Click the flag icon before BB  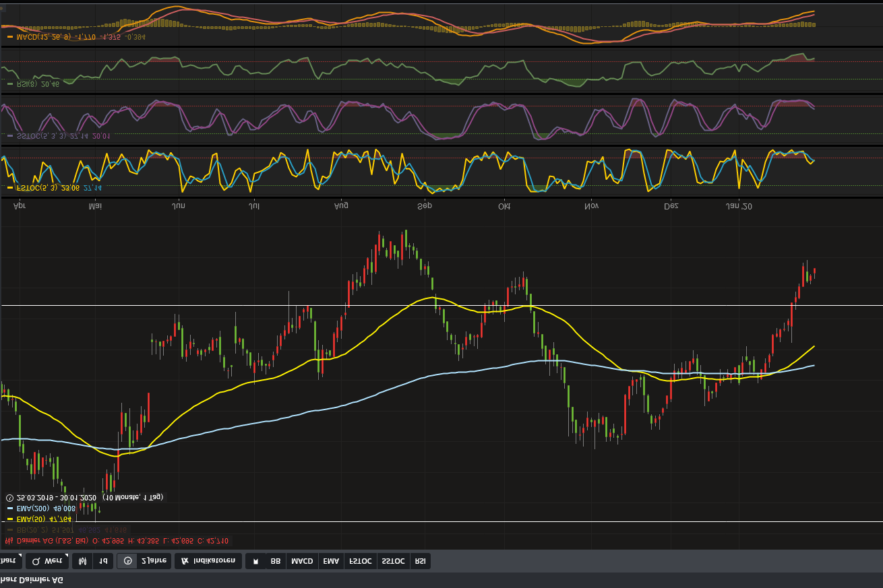click(x=255, y=561)
